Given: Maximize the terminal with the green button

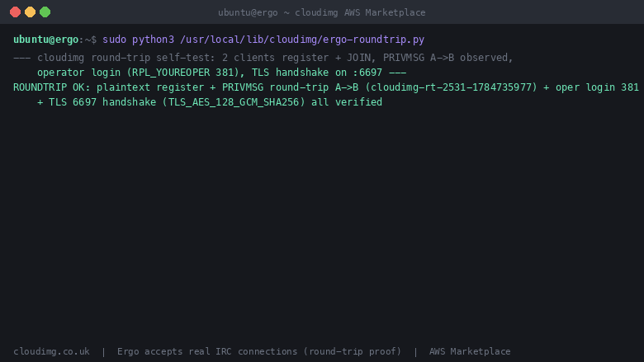Looking at the screenshot, I should [45, 12].
